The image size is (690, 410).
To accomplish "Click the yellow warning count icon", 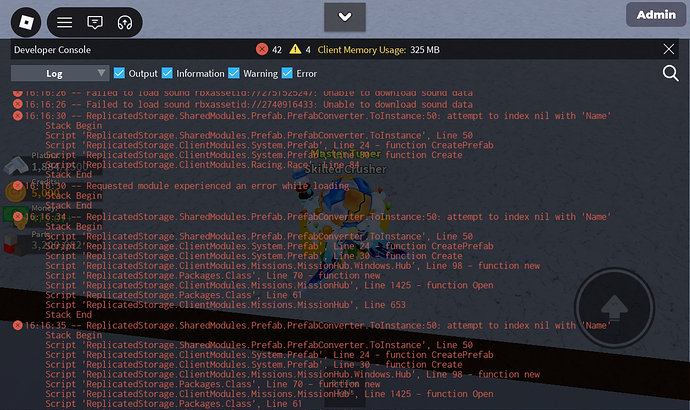I will [295, 49].
